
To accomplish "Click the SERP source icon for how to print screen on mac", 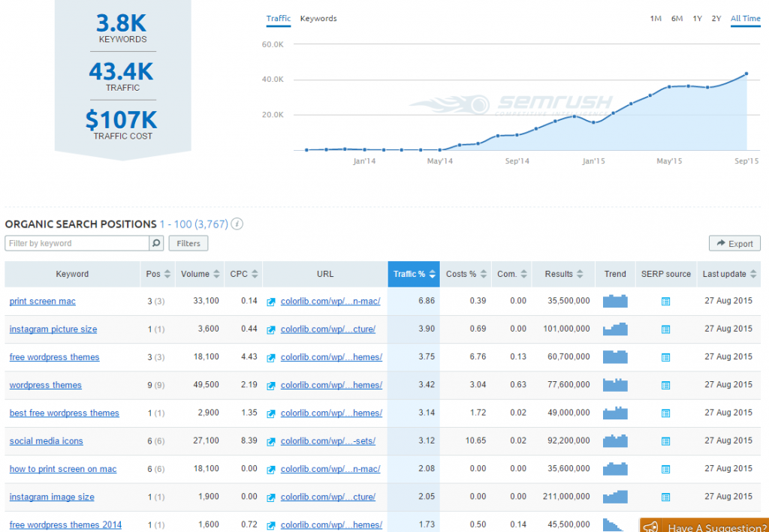I will pos(665,468).
